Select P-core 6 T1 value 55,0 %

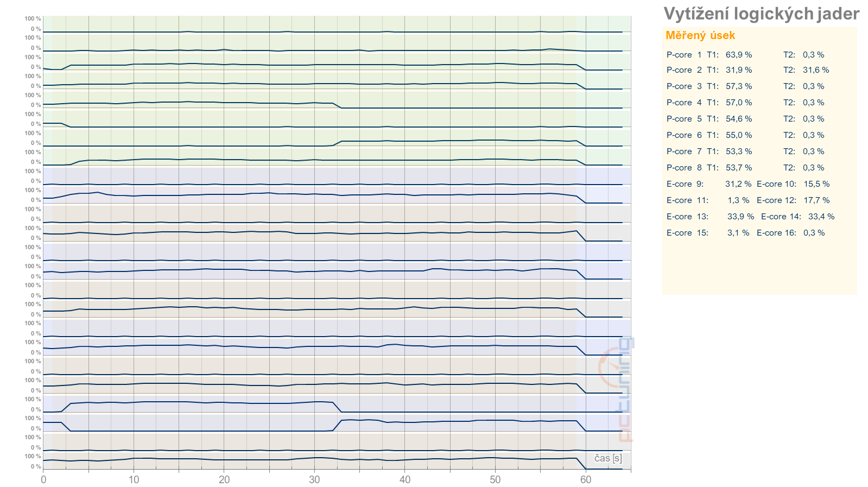pyautogui.click(x=739, y=135)
